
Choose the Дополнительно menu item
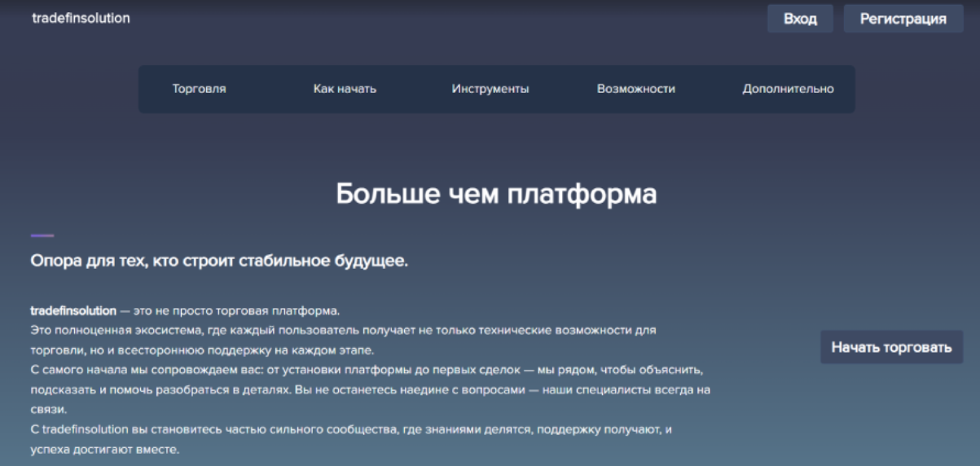[x=788, y=89]
